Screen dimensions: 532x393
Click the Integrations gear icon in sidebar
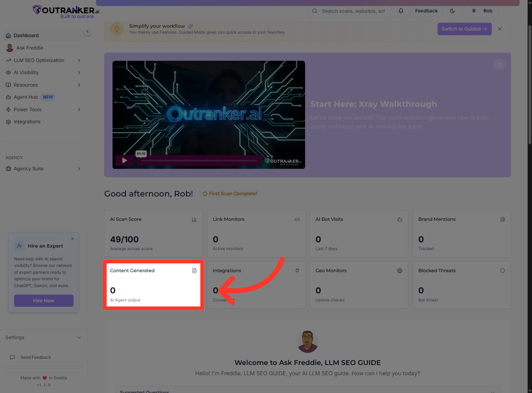tap(8, 122)
